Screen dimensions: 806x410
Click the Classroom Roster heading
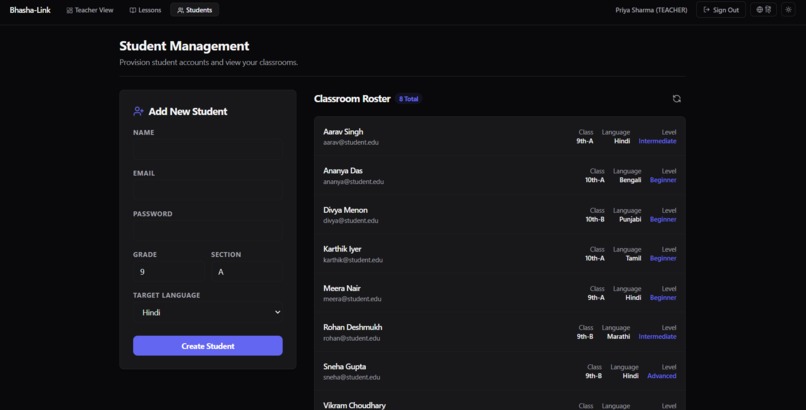352,99
